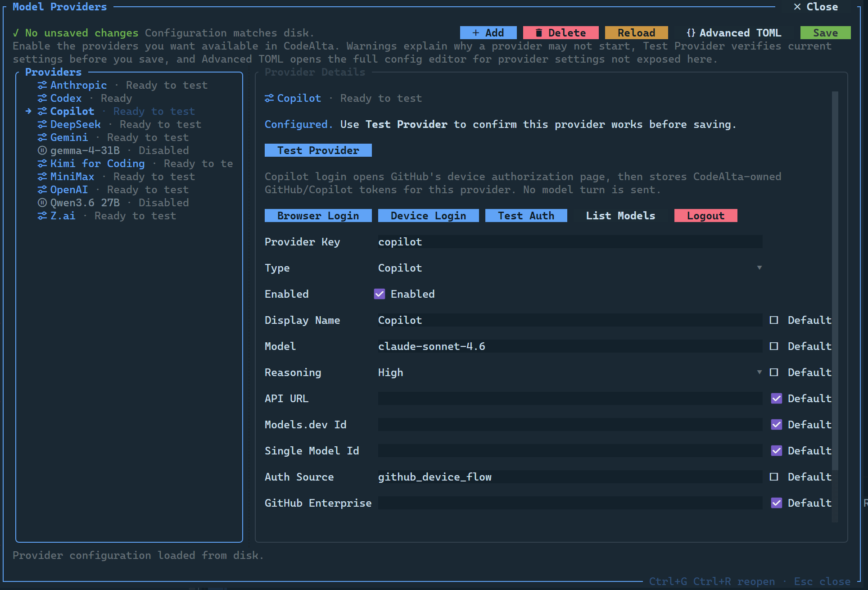Click the DeepSeek provider settings icon

pos(42,124)
